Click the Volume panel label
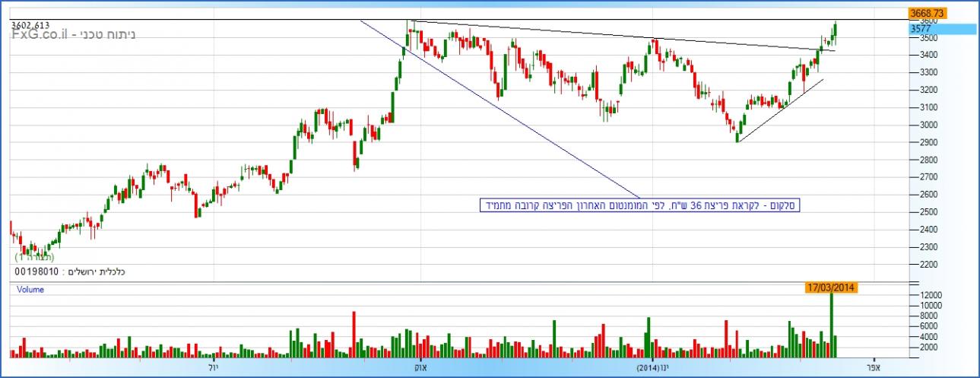The image size is (980, 378). [30, 290]
